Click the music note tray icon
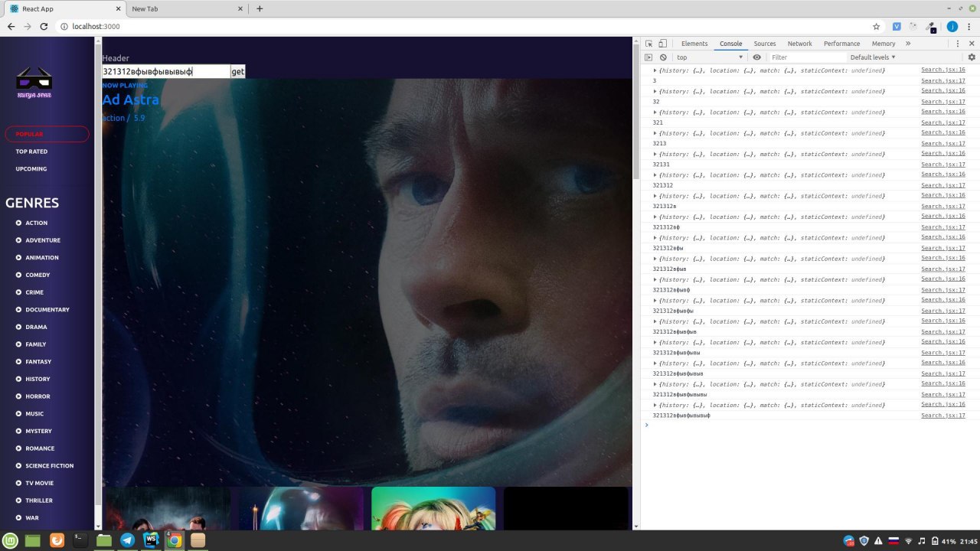 922,541
